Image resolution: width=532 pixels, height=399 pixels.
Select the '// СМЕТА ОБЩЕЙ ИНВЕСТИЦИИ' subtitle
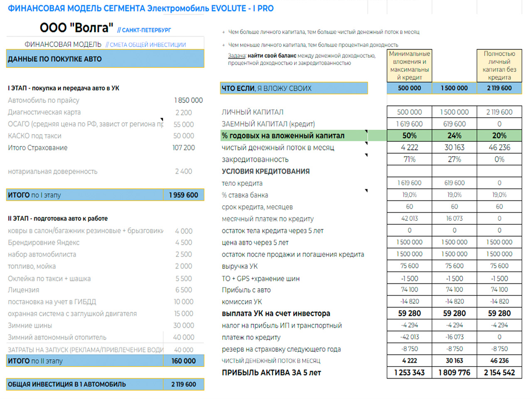tap(145, 44)
